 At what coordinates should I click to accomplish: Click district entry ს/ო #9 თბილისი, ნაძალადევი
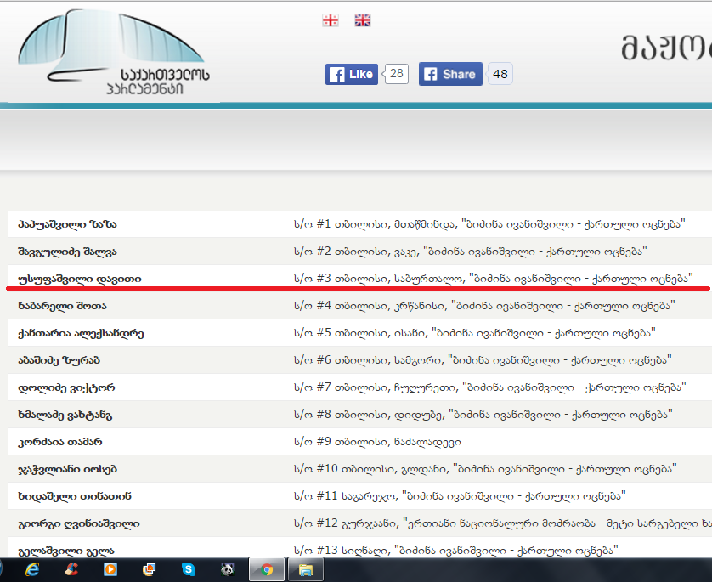377,442
